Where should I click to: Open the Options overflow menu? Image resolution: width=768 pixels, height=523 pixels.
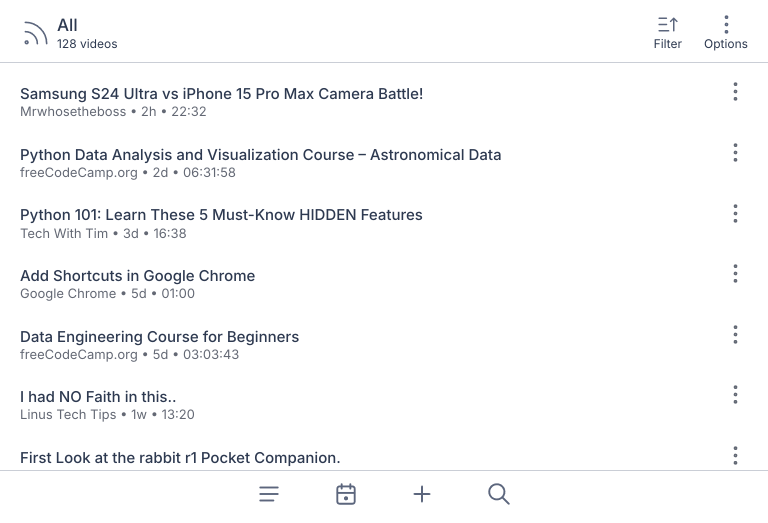click(x=725, y=33)
